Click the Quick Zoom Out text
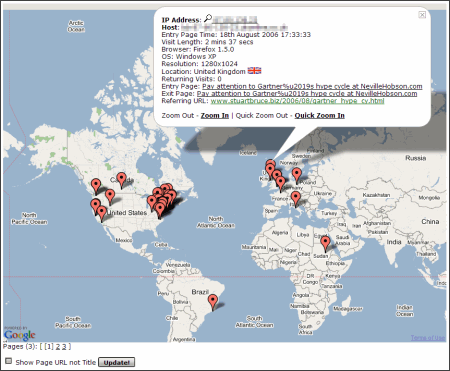The height and width of the screenshot is (371, 450). click(262, 116)
